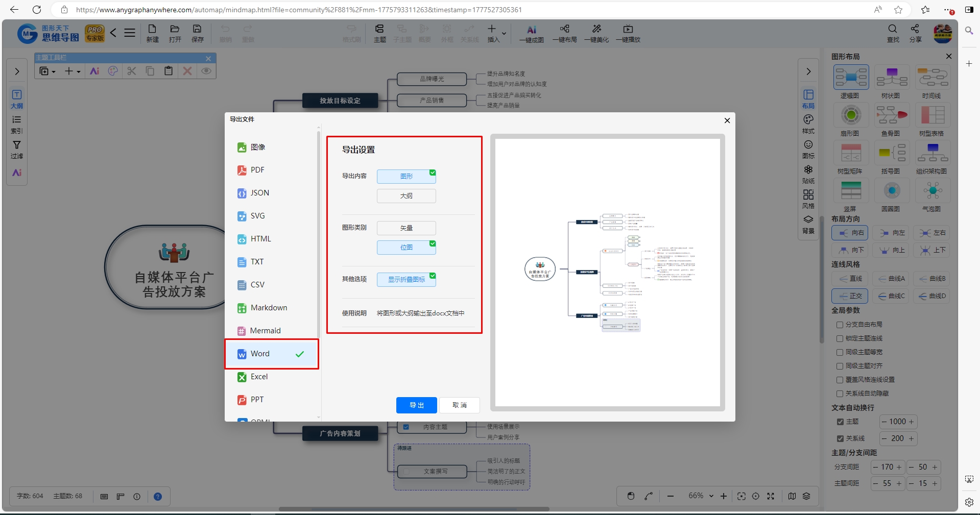Open the 贴纸 stickers panel icon
980x515 pixels.
click(x=808, y=174)
